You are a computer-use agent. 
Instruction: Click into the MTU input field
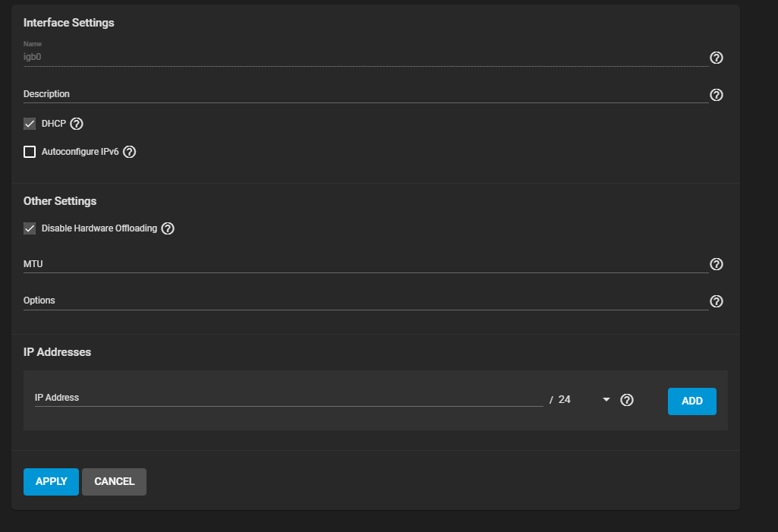coord(364,264)
